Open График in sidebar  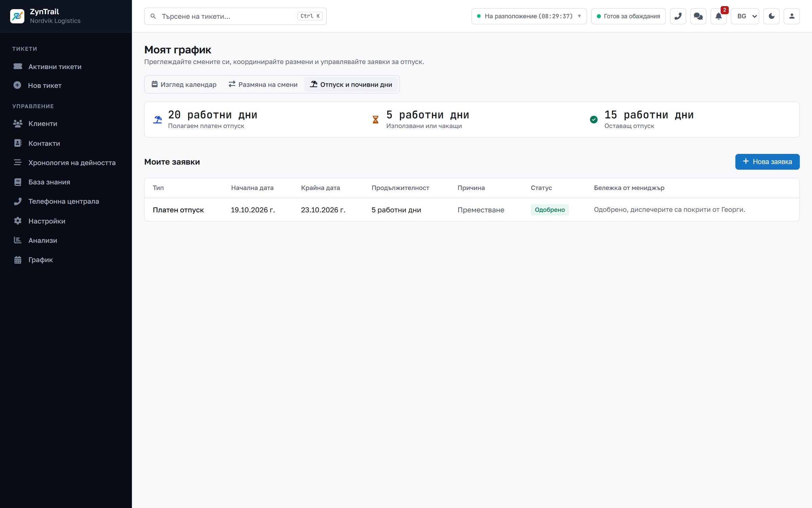pos(66,260)
